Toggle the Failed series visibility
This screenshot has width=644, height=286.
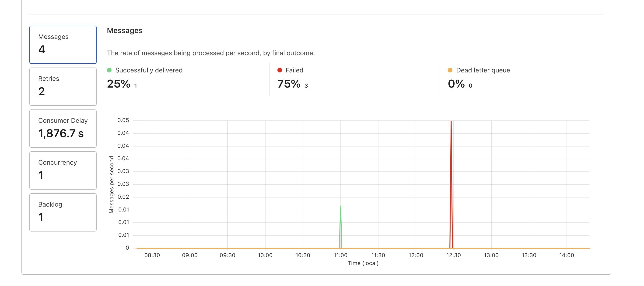294,70
